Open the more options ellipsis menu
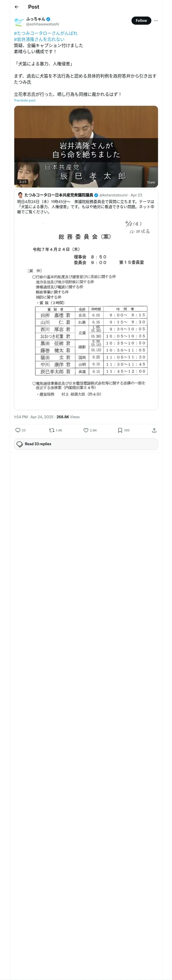 156,21
